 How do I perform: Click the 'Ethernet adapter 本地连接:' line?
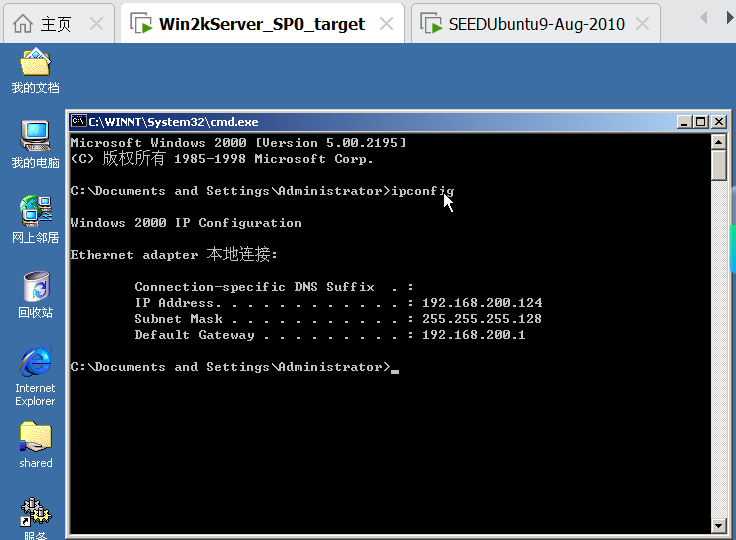(x=174, y=254)
